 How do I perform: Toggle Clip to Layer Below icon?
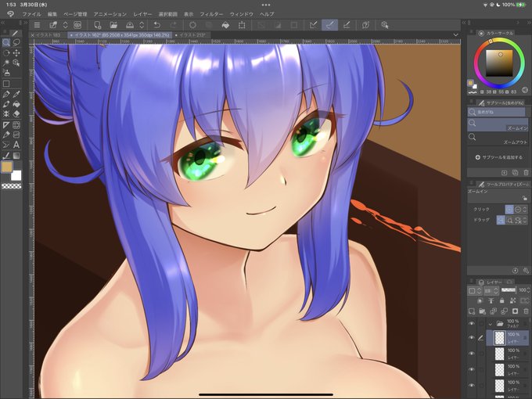pyautogui.click(x=480, y=300)
